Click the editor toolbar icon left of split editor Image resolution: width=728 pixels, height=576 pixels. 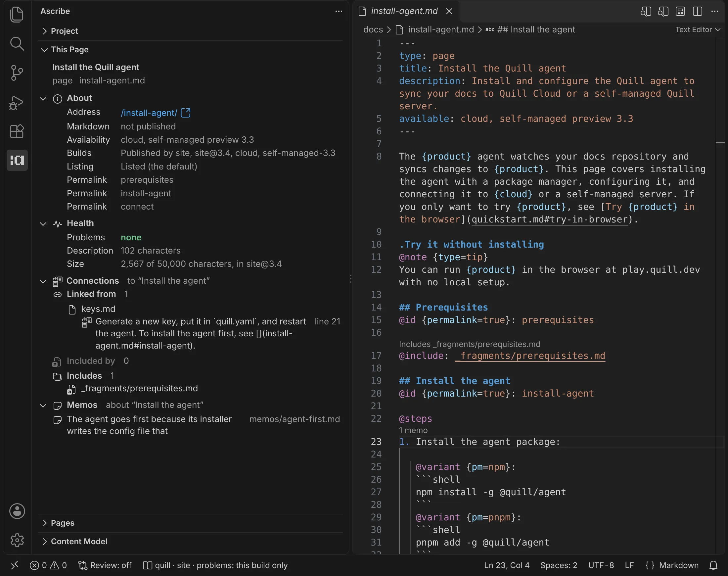[680, 12]
